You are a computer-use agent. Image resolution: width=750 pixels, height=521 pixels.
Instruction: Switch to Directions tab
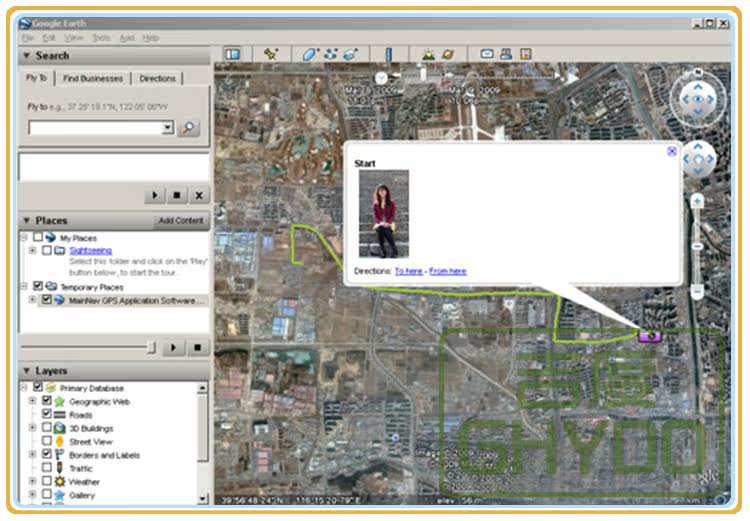157,78
